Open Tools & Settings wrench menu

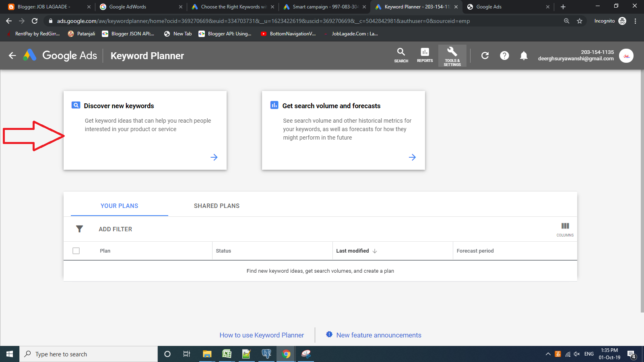coord(452,56)
